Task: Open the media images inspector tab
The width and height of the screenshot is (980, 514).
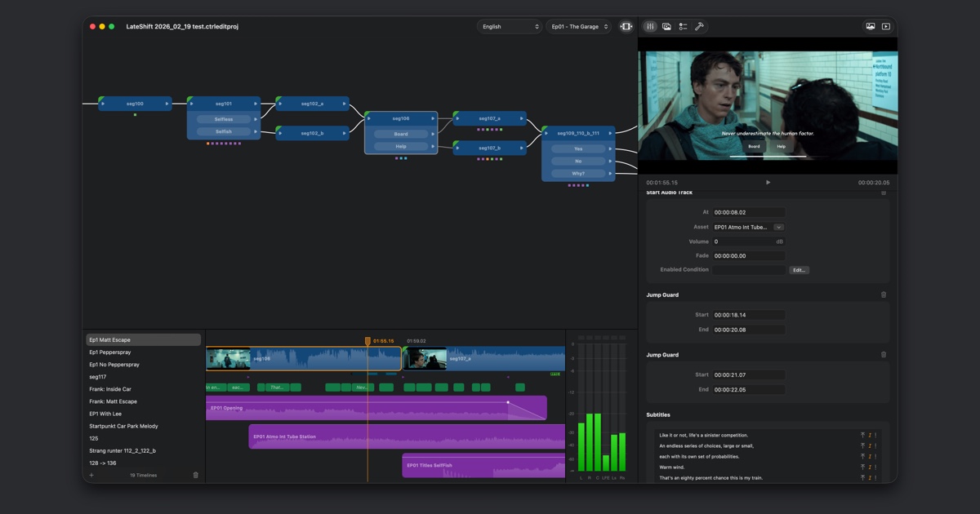Action: (666, 26)
